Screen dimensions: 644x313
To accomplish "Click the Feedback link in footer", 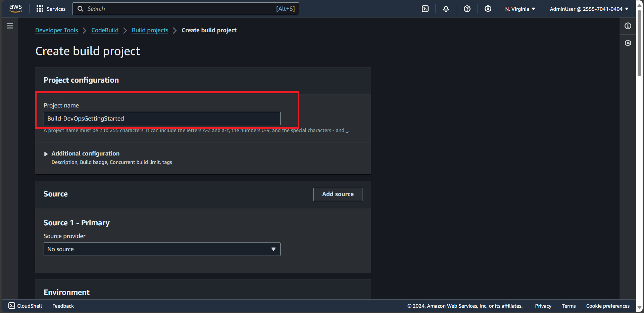I will pyautogui.click(x=63, y=306).
